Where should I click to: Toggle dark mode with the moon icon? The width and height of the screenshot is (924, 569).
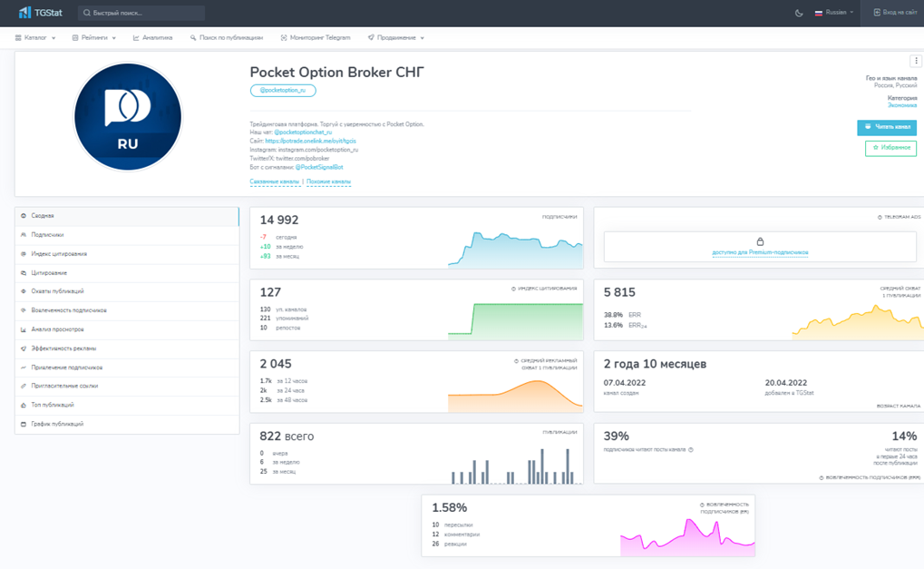799,13
